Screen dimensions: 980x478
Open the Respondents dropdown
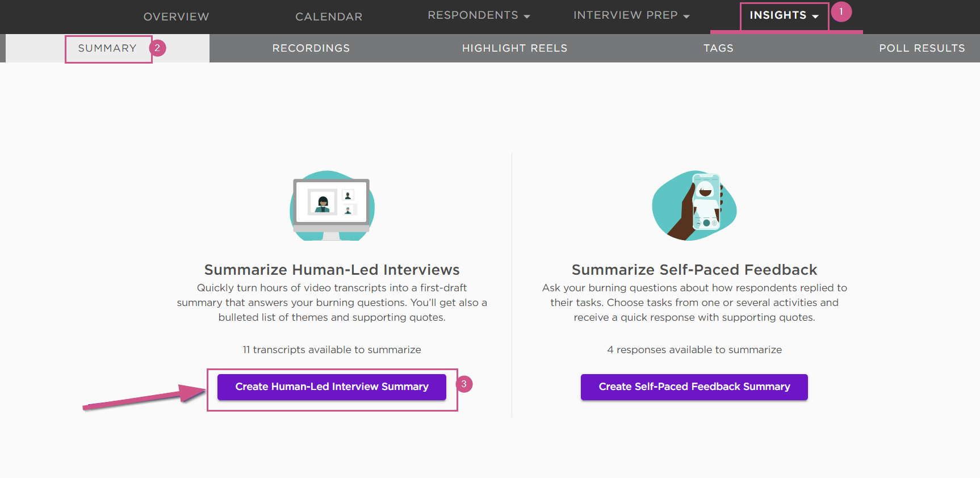click(x=479, y=15)
